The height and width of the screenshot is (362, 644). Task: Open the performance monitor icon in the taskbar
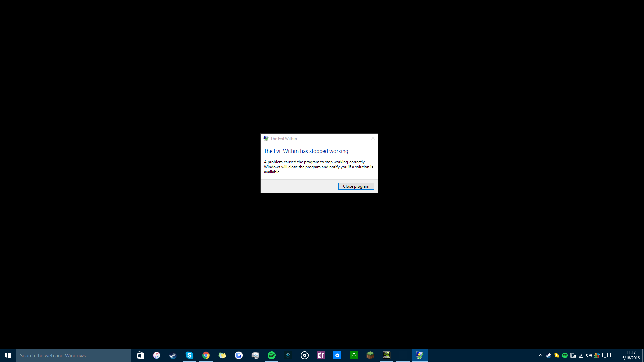(255, 355)
